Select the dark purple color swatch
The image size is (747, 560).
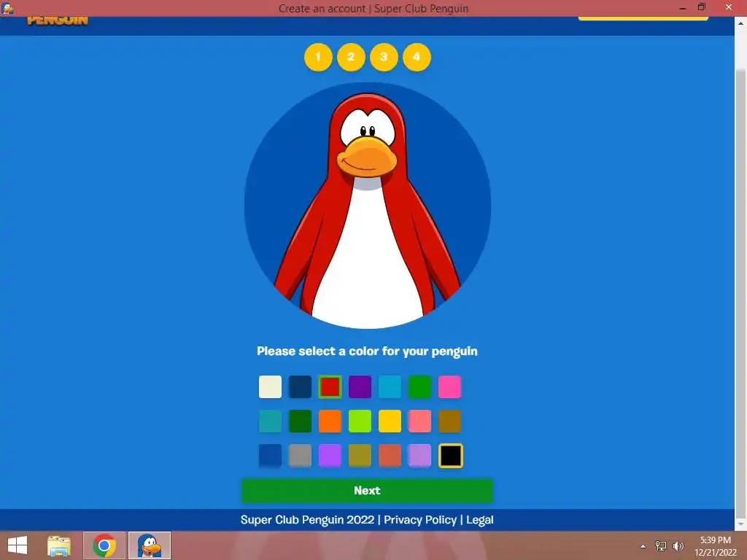(x=360, y=386)
